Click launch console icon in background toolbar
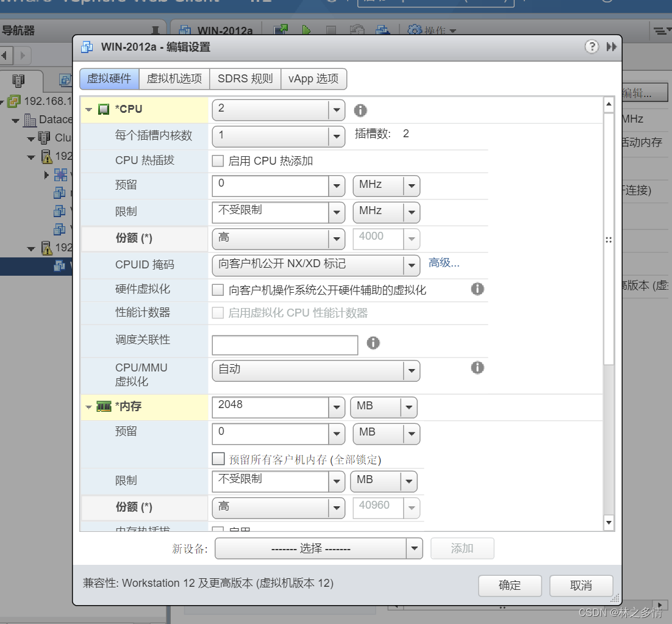 281,29
